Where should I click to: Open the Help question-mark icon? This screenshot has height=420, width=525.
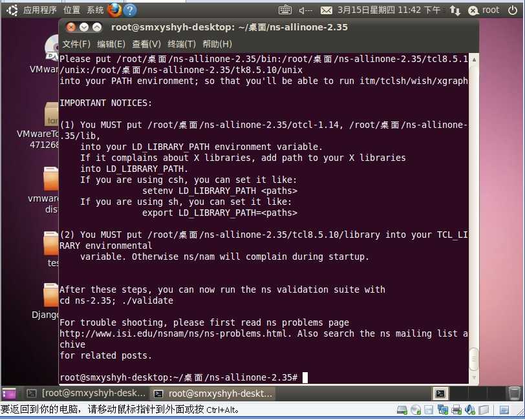coord(130,10)
